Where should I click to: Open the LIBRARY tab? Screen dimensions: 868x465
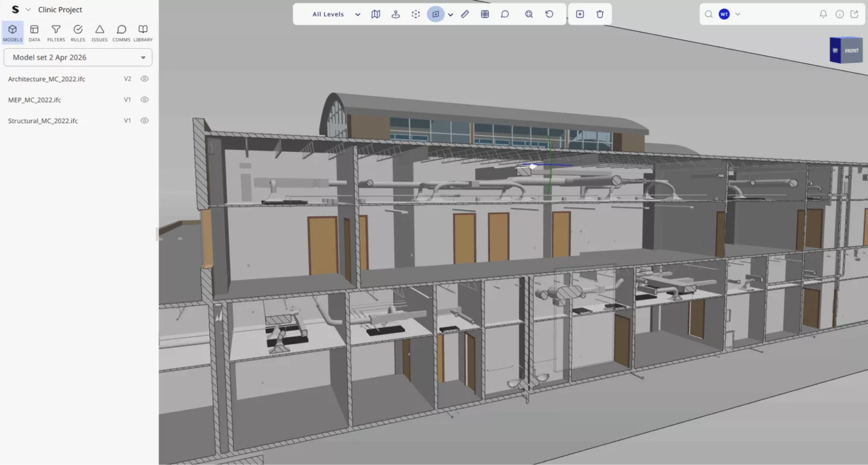click(x=143, y=33)
